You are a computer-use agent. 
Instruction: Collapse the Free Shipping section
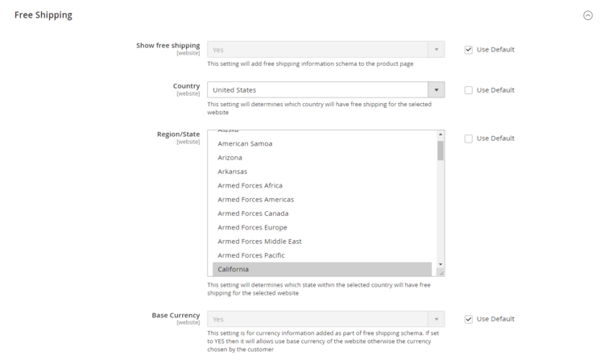(588, 15)
